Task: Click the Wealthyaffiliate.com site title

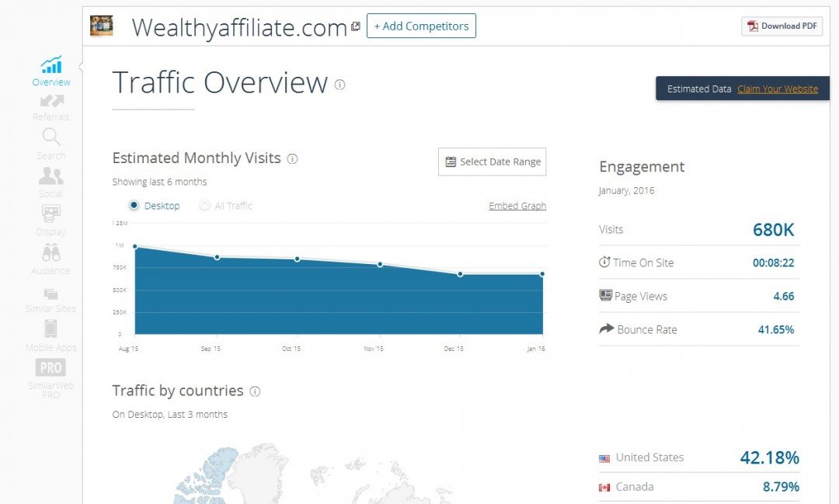Action: point(240,27)
